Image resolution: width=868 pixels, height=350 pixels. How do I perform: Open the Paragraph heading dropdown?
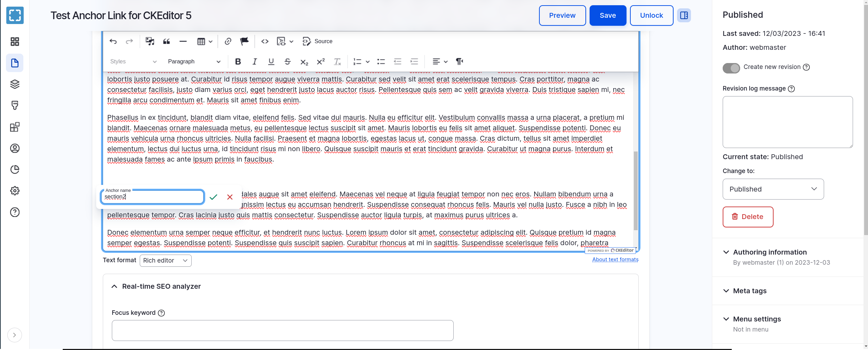tap(194, 62)
